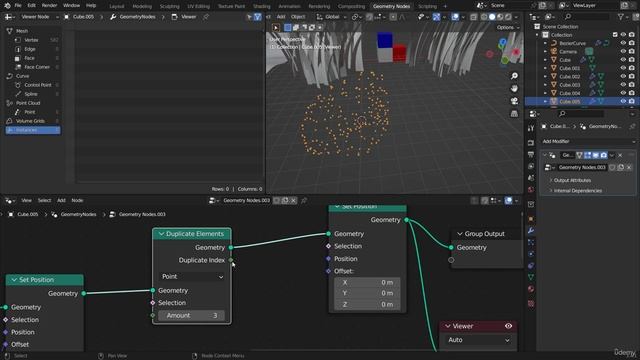Select Instances domain in the spreadsheet
The height and width of the screenshot is (360, 640).
(33, 130)
